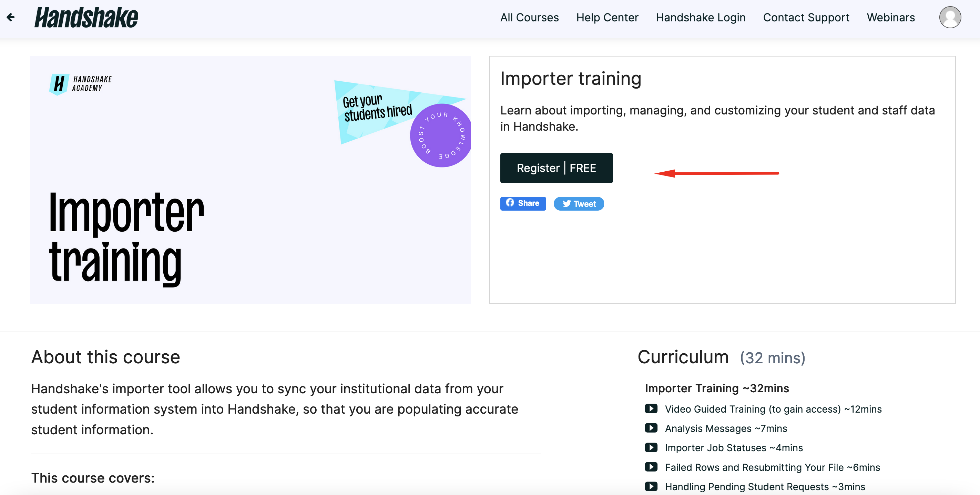
Task: Click the About this course heading
Action: tap(105, 357)
